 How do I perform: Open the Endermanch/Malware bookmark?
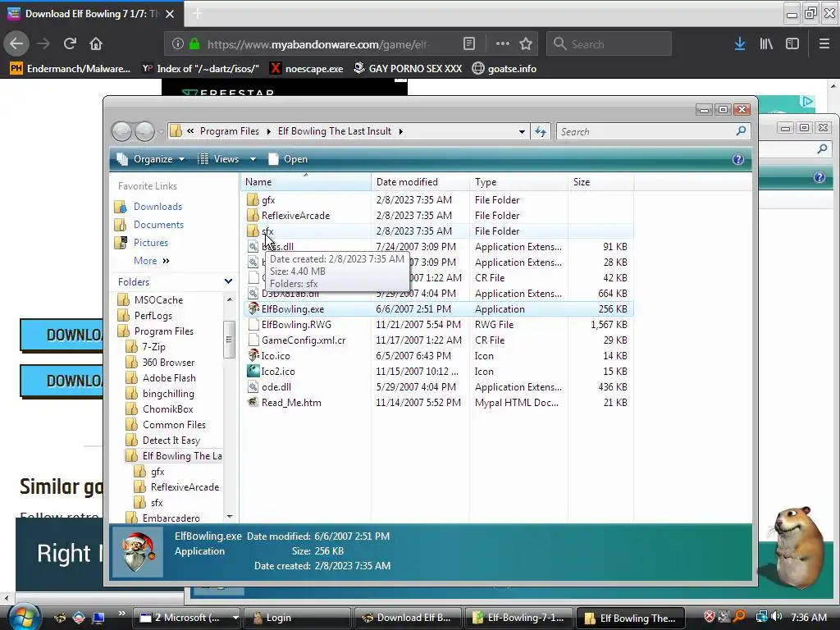pyautogui.click(x=71, y=69)
